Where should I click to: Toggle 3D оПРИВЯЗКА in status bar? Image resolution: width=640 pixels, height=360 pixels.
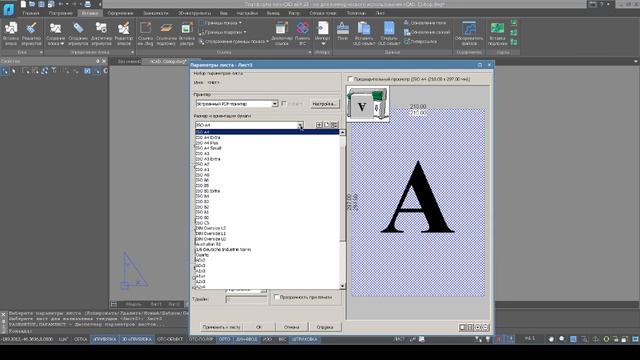[137, 339]
